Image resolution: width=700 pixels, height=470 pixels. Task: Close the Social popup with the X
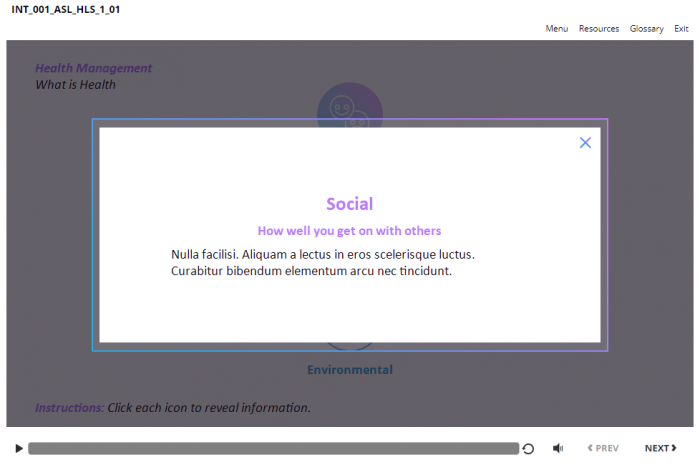[585, 143]
